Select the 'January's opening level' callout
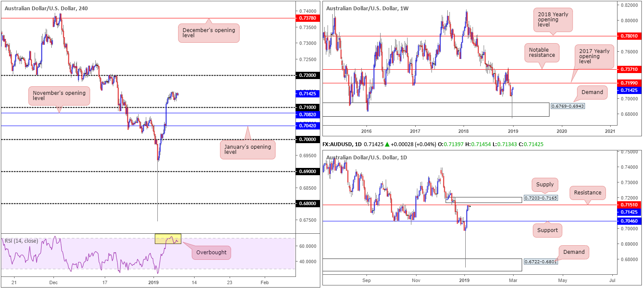The width and height of the screenshot is (644, 288). 248,150
